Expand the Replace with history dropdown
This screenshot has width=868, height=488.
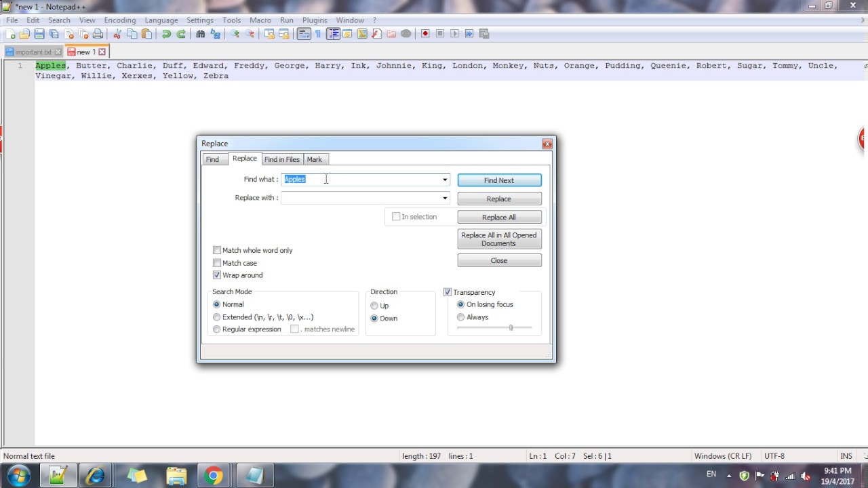[x=445, y=198]
